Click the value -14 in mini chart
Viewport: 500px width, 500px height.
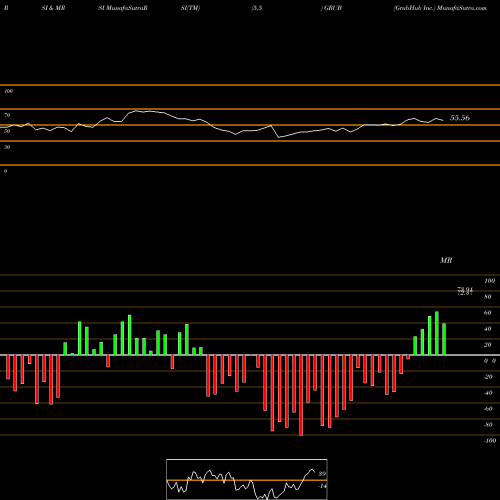click(x=322, y=486)
